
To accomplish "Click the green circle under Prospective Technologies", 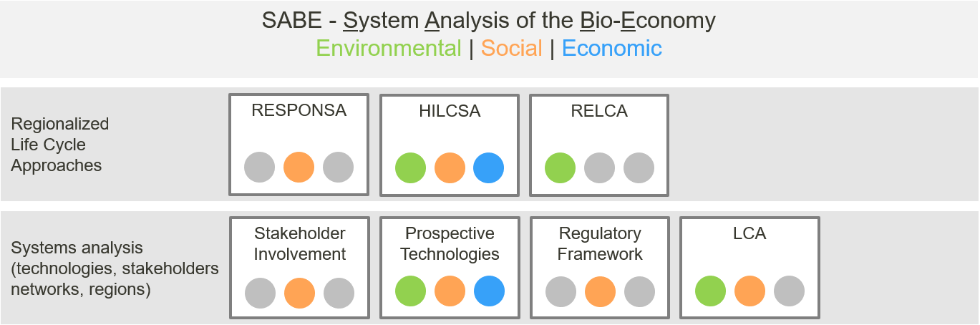I will pos(411,291).
